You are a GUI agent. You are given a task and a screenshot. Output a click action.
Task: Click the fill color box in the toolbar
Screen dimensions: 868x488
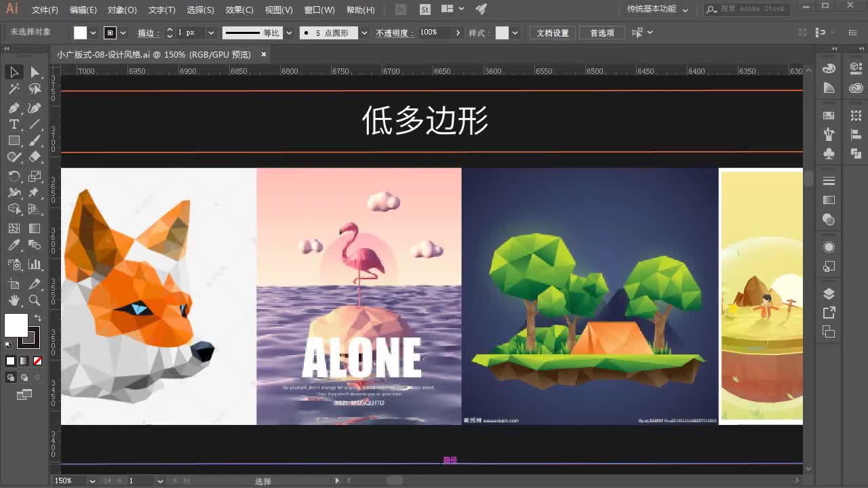tap(16, 325)
